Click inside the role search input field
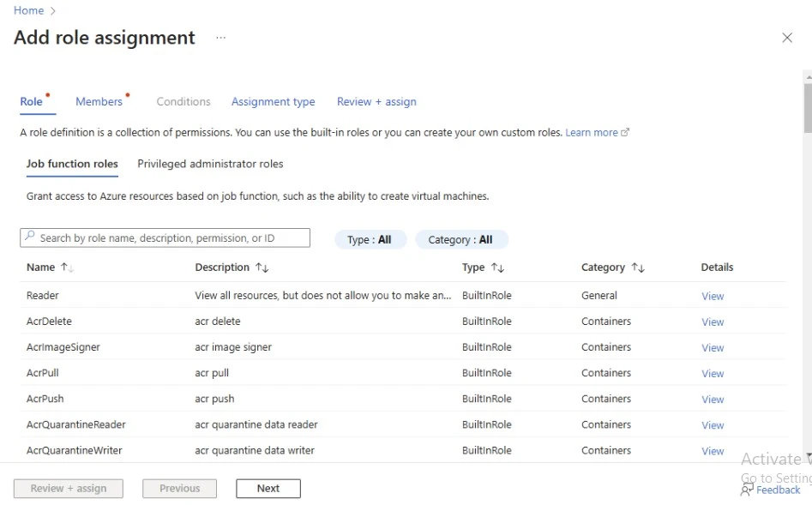The width and height of the screenshot is (812, 505). (x=163, y=237)
